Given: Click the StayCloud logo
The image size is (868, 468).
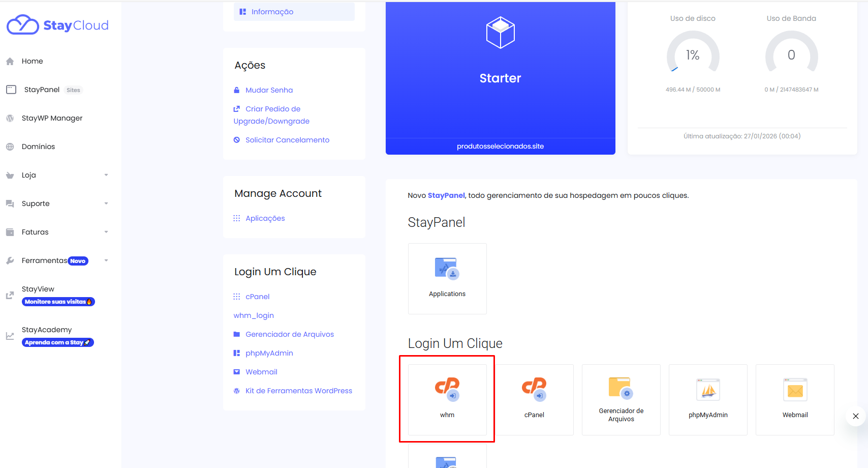Looking at the screenshot, I should coord(57,25).
